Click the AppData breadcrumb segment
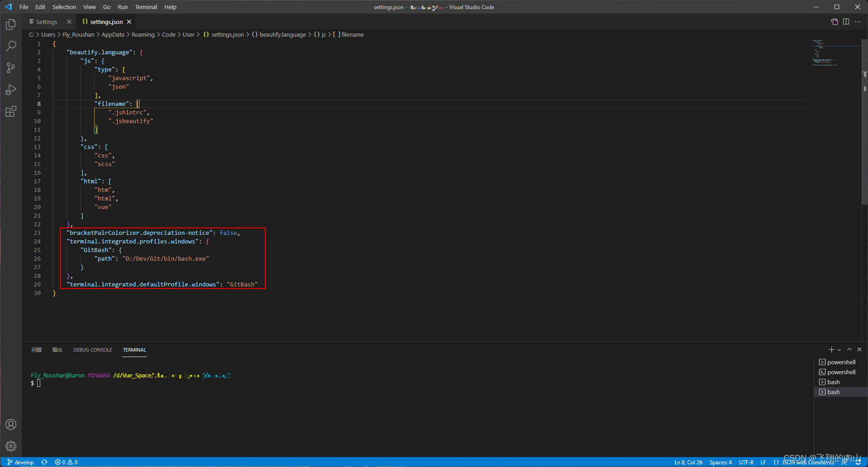868x467 pixels. pyautogui.click(x=113, y=35)
